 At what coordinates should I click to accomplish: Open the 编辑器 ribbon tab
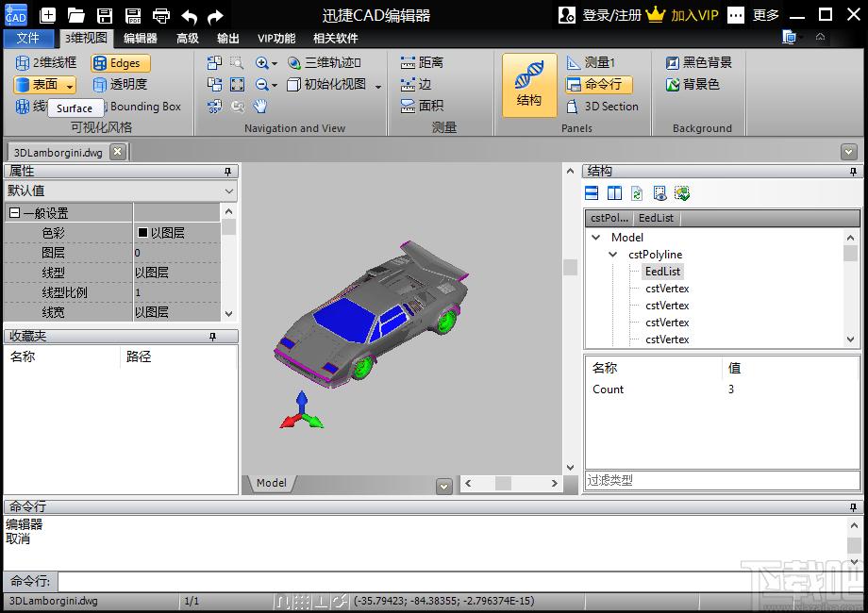(x=141, y=39)
